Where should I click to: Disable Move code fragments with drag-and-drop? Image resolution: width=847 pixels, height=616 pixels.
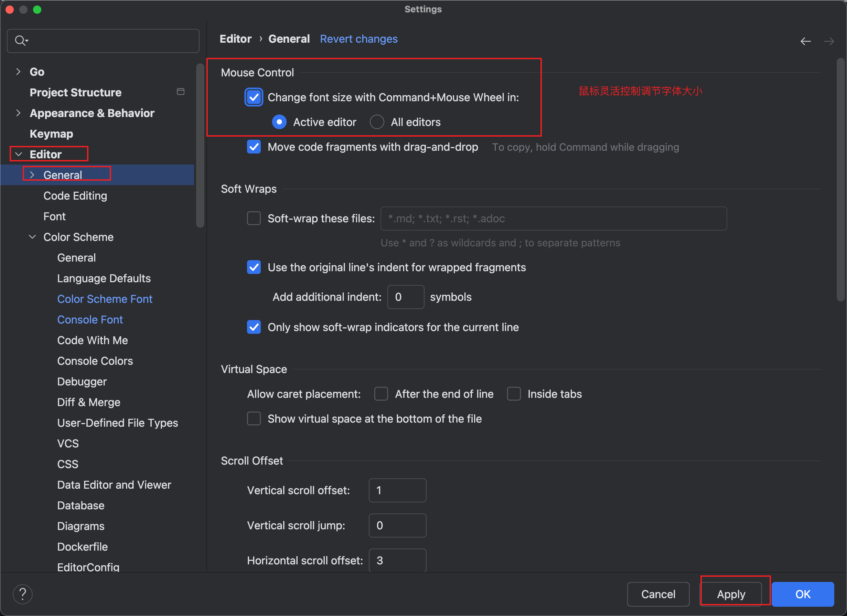pyautogui.click(x=254, y=147)
